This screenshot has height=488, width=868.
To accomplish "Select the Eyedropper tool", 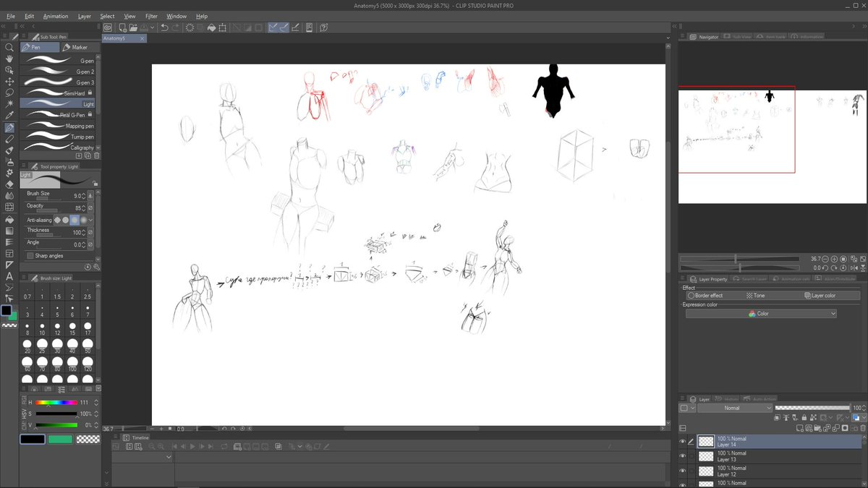I will pos(9,115).
